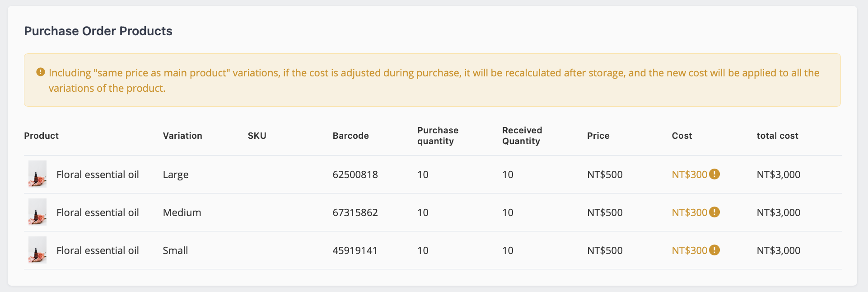Click warning icon beside Small variation cost
The width and height of the screenshot is (868, 292).
tap(714, 250)
